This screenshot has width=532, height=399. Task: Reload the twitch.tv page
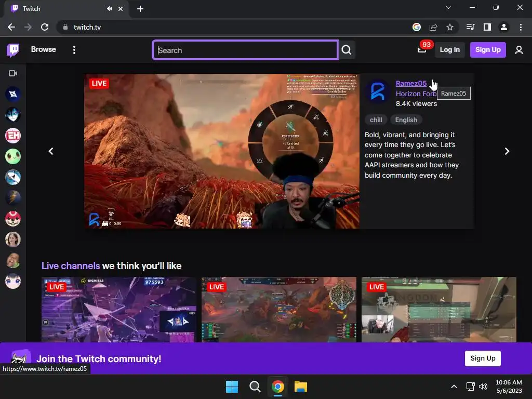click(45, 27)
